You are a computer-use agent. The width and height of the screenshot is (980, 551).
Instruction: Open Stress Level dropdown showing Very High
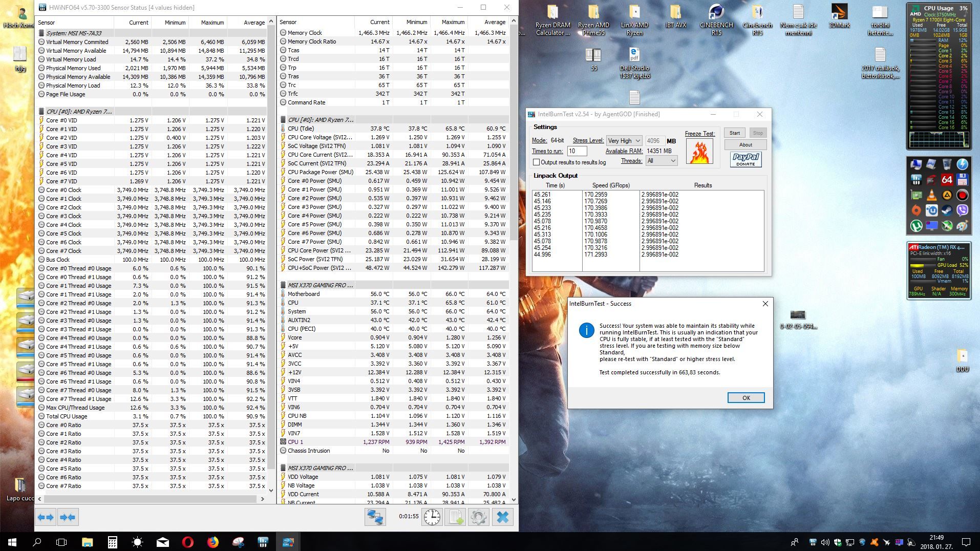point(624,140)
